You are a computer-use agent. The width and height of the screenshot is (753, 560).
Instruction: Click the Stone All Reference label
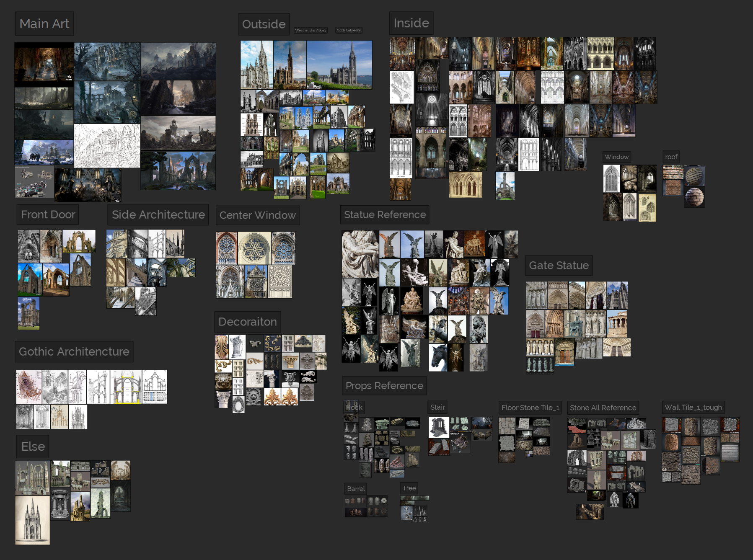603,408
